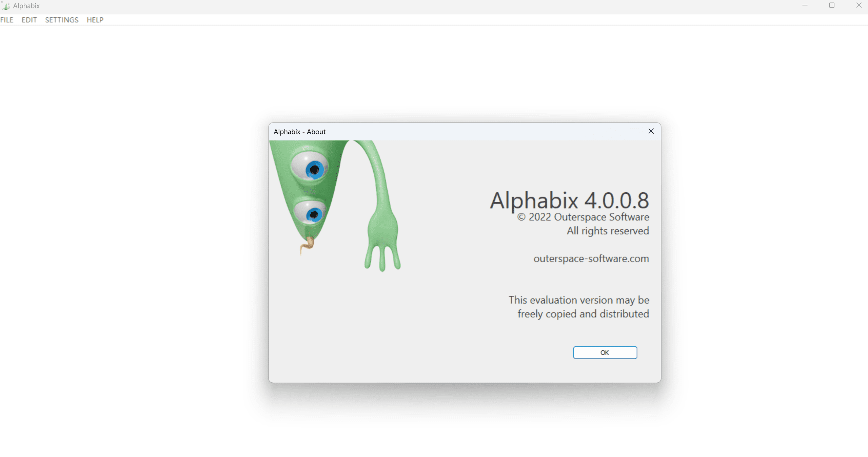Click the Alphabix app icon in title bar
The image size is (868, 457).
click(5, 6)
